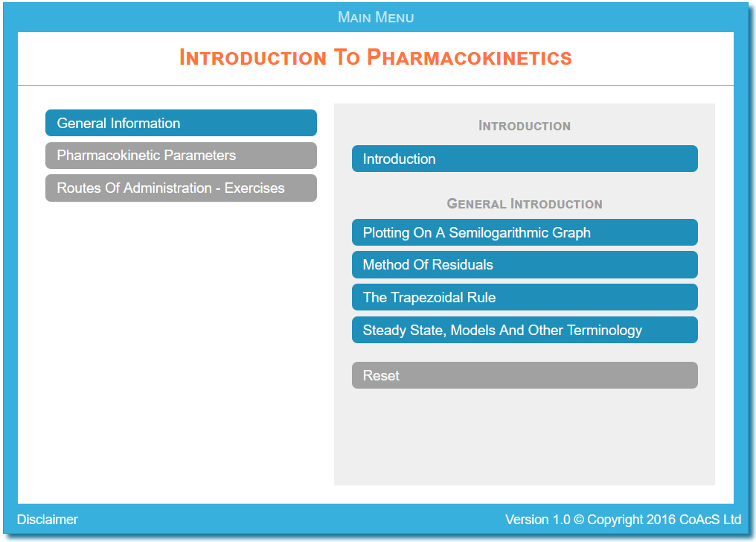Viewport: 756px width, 542px height.
Task: Open The Trapezoidal Rule topic
Action: (x=525, y=297)
